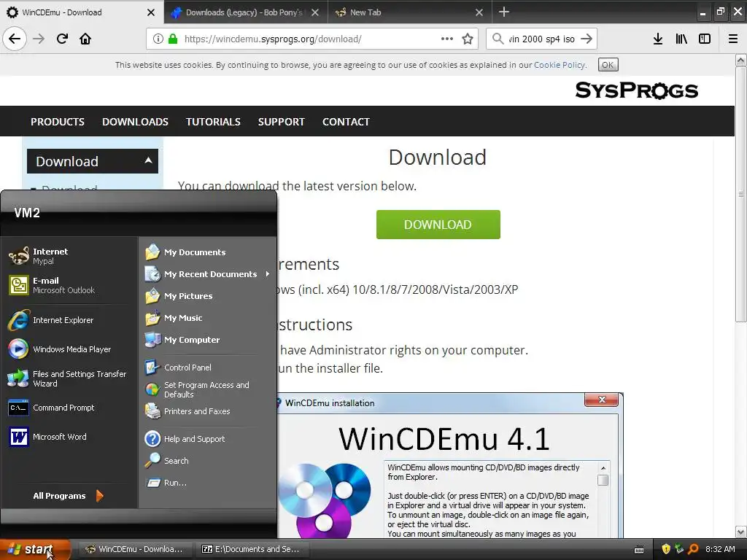Open My Documents folder
This screenshot has width=747, height=560.
[x=207, y=252]
